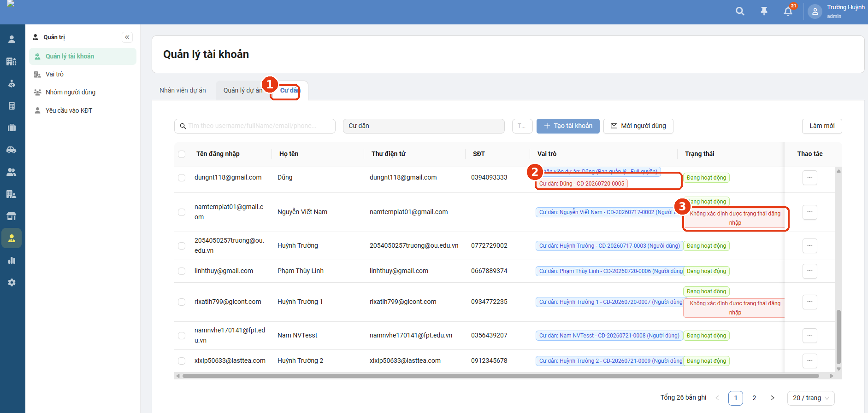Open Yêu cầu vào KĐT menu item
This screenshot has width=868, height=413.
pyautogui.click(x=83, y=111)
